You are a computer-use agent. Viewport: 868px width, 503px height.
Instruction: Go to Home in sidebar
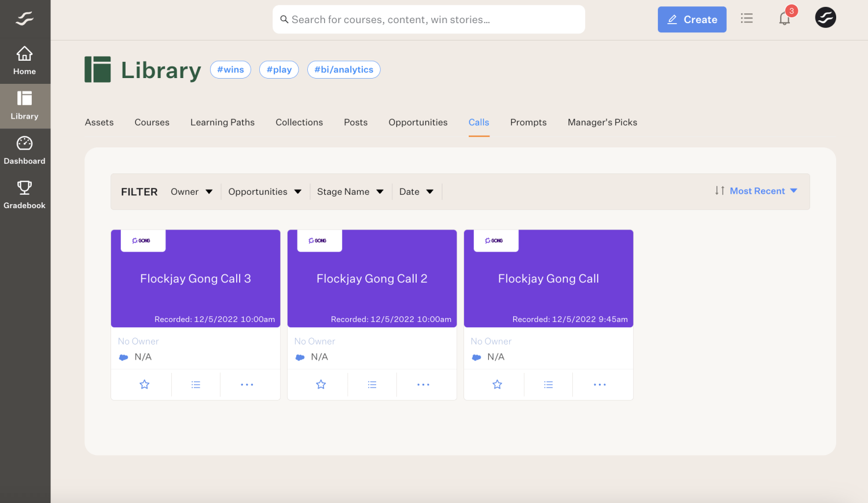24,61
